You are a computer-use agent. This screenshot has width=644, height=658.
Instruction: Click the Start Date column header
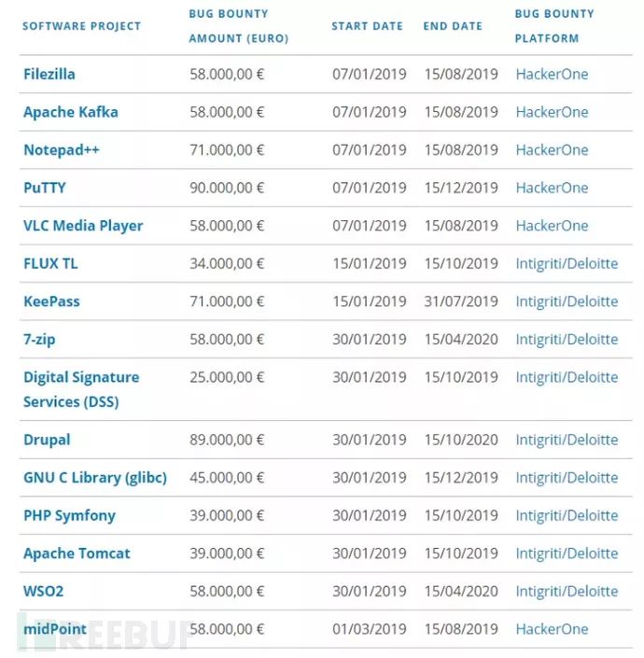(366, 26)
